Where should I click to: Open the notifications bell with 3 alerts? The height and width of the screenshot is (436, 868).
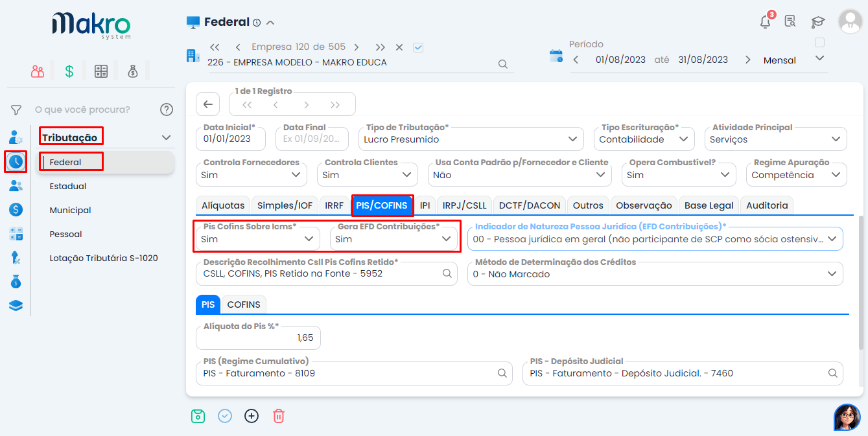coord(765,21)
